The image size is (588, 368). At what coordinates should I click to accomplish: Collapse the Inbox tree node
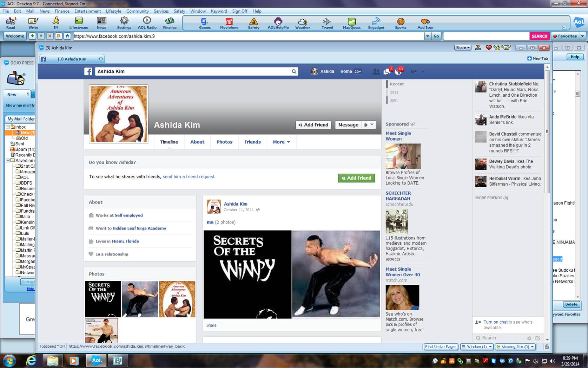[8, 127]
